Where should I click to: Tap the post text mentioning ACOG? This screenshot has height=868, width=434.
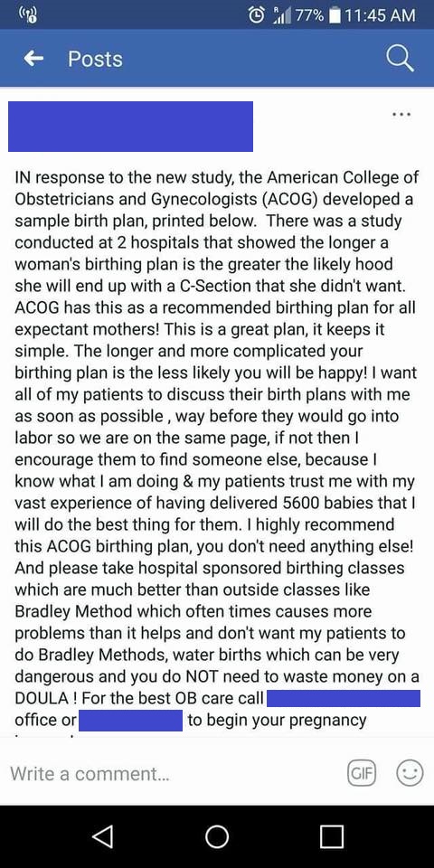217,449
